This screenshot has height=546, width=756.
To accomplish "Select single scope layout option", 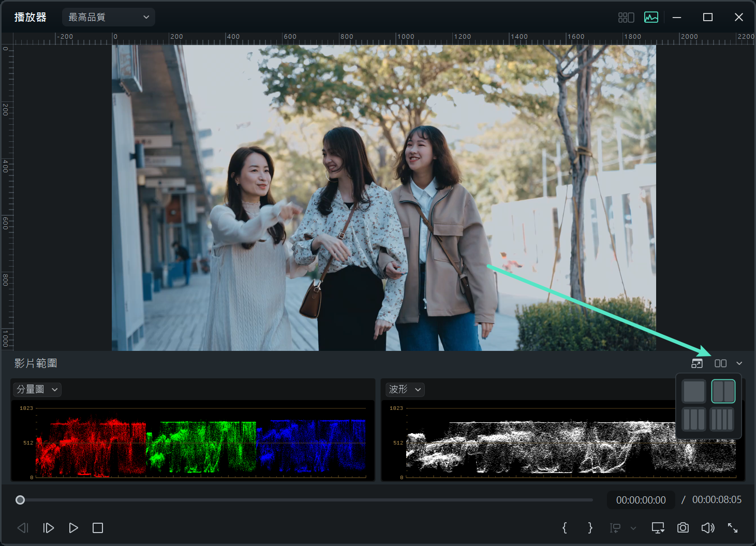I will click(693, 391).
